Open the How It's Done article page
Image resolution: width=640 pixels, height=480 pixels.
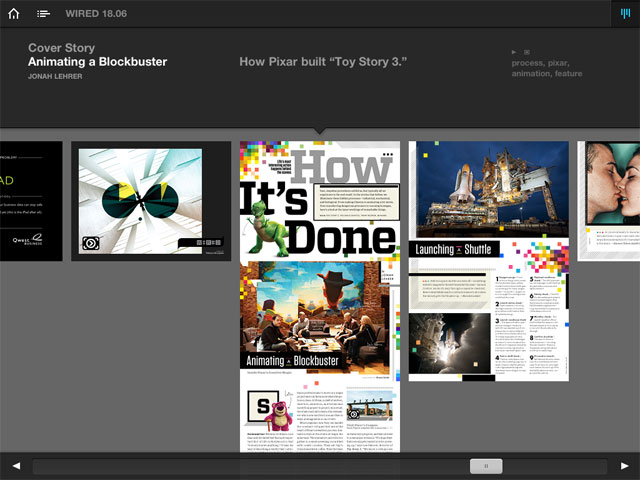coord(320,297)
